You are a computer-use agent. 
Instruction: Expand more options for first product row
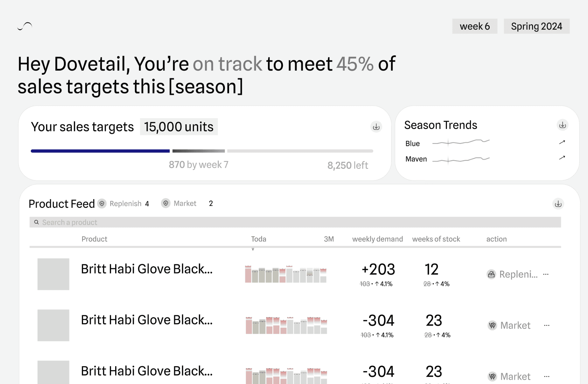click(546, 274)
